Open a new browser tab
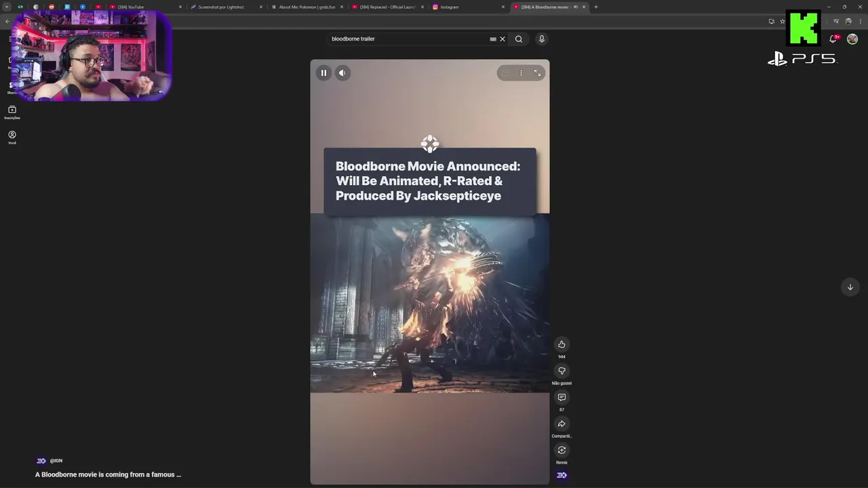This screenshot has height=488, width=868. click(x=595, y=7)
